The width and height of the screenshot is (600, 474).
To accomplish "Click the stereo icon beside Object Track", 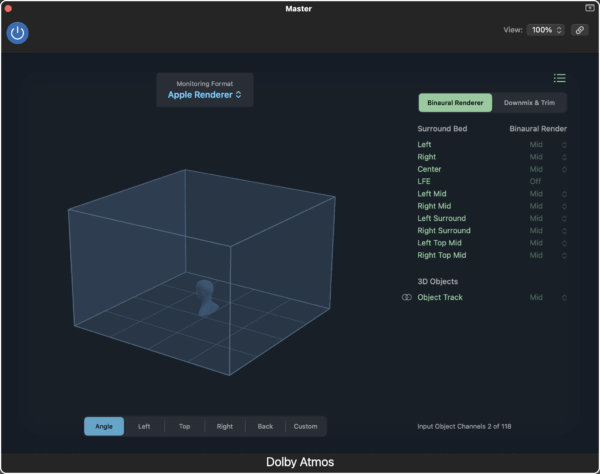I will point(406,297).
